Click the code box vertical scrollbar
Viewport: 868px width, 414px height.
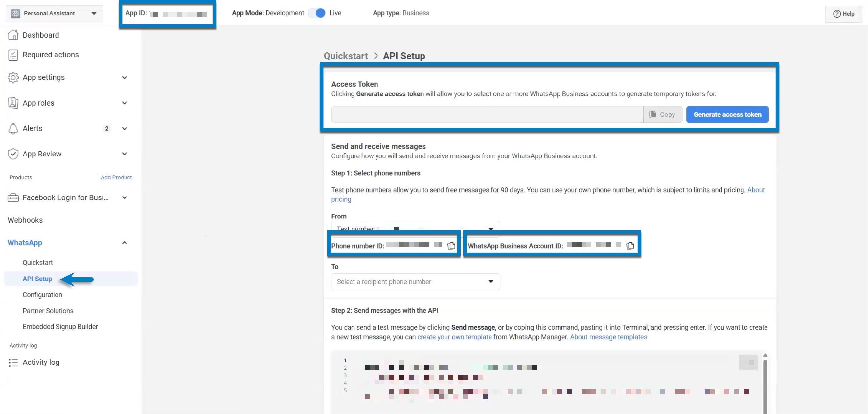765,384
